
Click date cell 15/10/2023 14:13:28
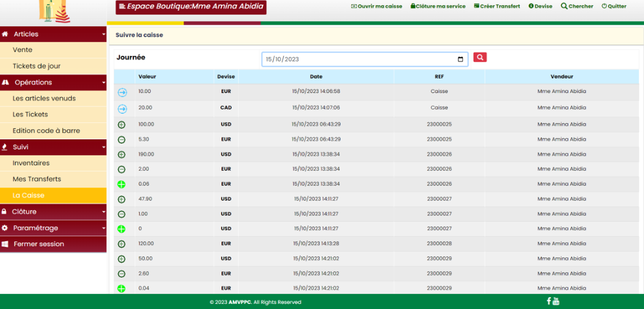pyautogui.click(x=316, y=243)
